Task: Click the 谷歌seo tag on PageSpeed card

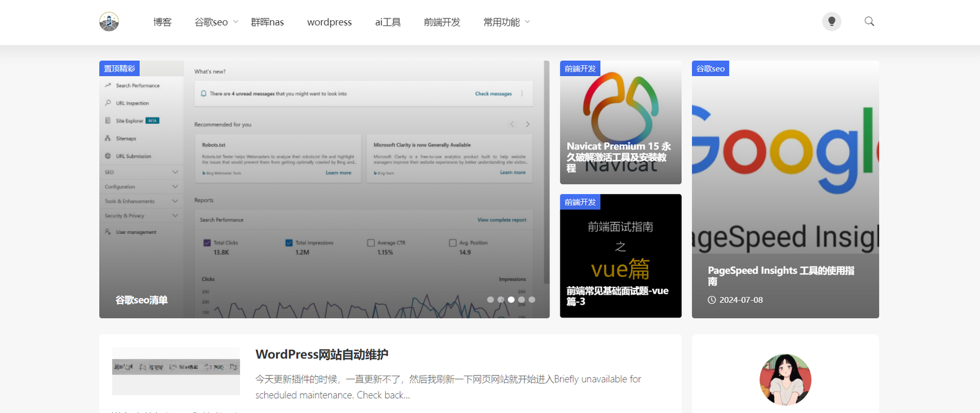Action: tap(710, 68)
